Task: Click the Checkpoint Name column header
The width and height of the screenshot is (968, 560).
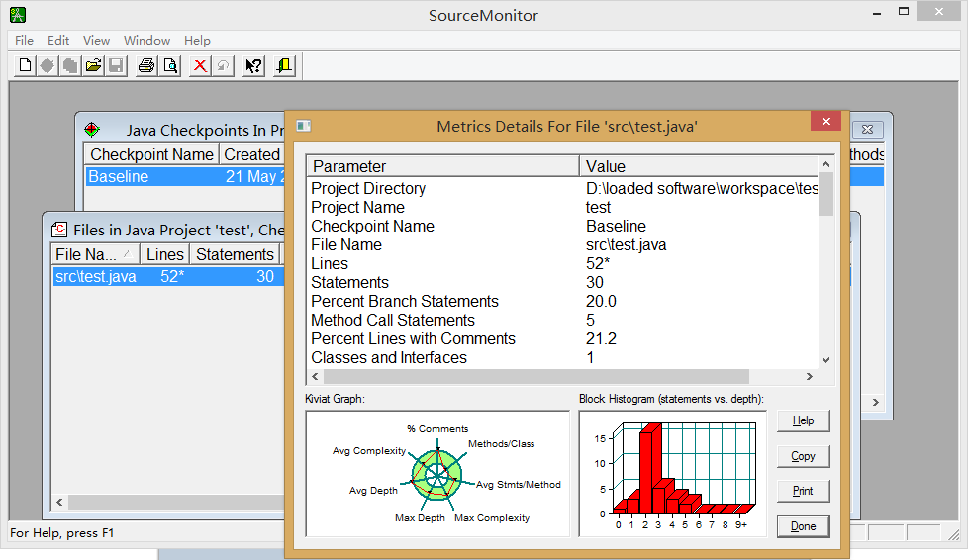Action: click(151, 154)
